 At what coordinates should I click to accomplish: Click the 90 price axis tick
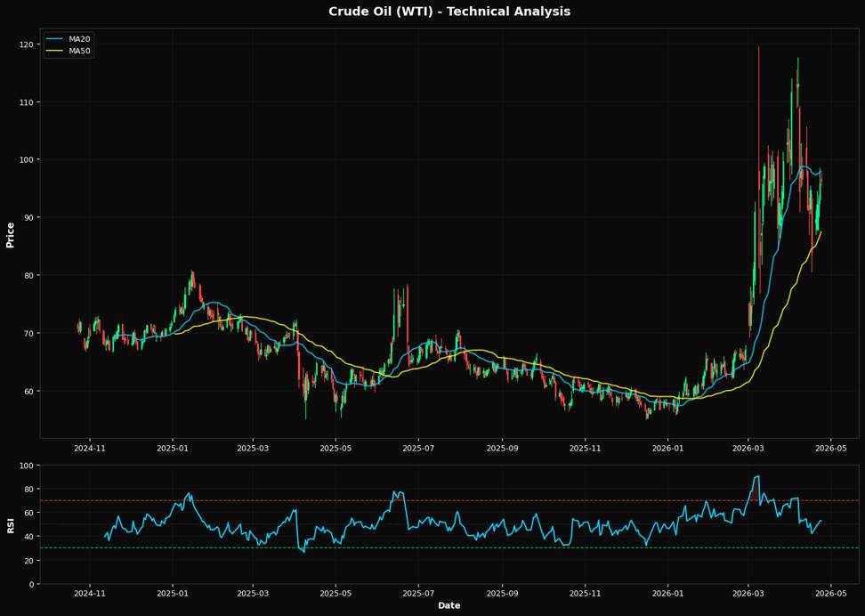[x=30, y=217]
